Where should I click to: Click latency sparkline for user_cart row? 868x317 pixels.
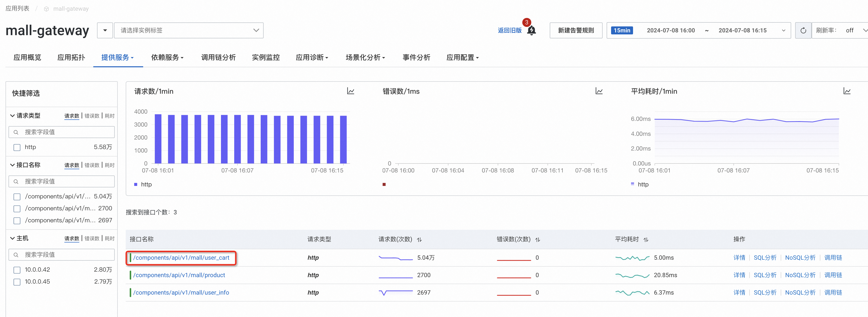632,258
